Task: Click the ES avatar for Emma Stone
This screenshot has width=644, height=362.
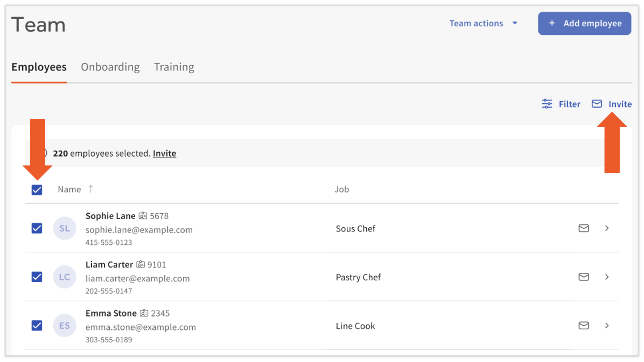Action: tap(65, 325)
